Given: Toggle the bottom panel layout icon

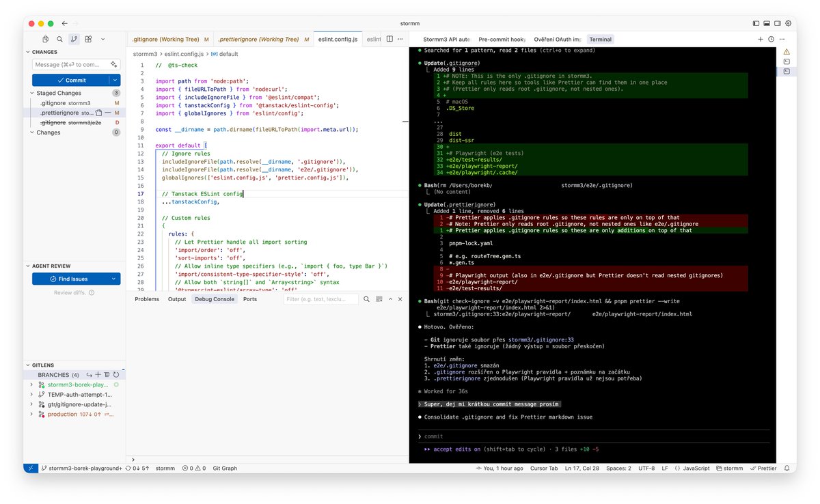Looking at the screenshot, I should coord(767,23).
